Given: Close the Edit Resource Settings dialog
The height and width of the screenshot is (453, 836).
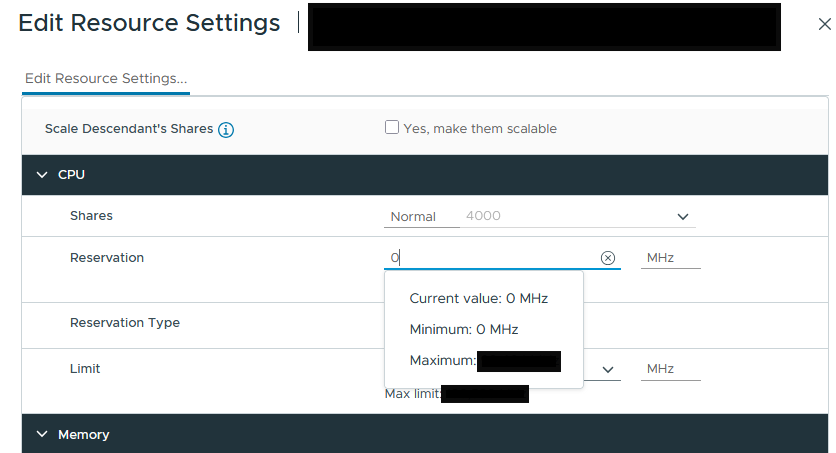Looking at the screenshot, I should (823, 25).
